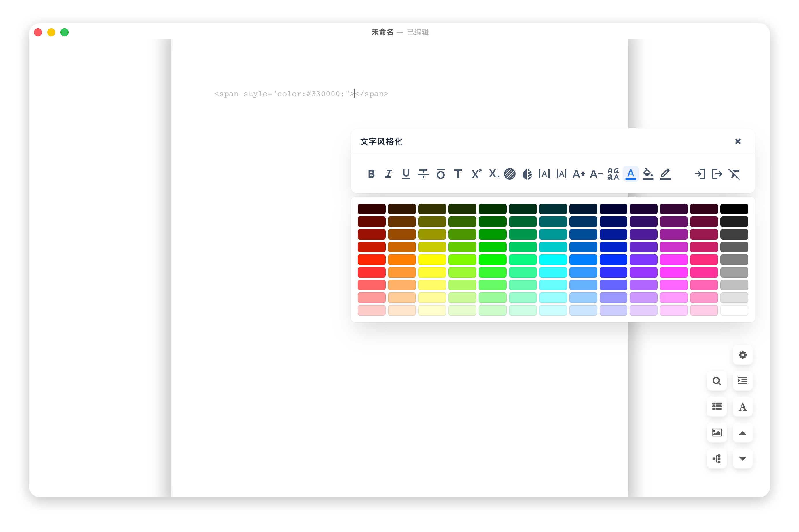Image resolution: width=799 pixels, height=532 pixels.
Task: Open the font style icon with mixed letters
Action: 613,174
